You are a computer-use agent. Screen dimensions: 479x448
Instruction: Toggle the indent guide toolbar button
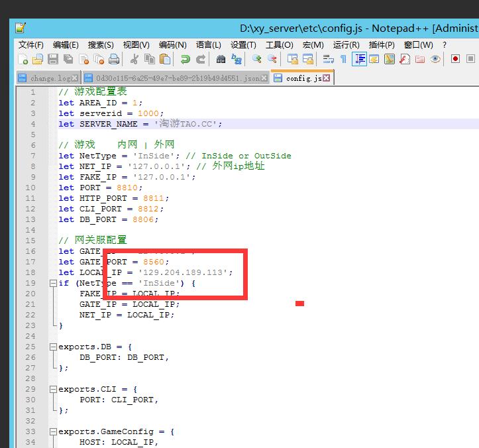pyautogui.click(x=359, y=59)
